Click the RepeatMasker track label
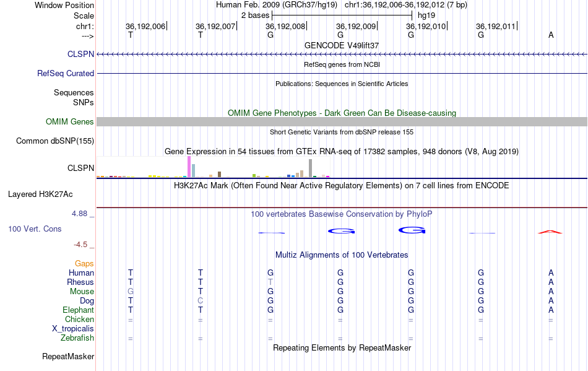Screen dimensions: 588x371 point(68,356)
